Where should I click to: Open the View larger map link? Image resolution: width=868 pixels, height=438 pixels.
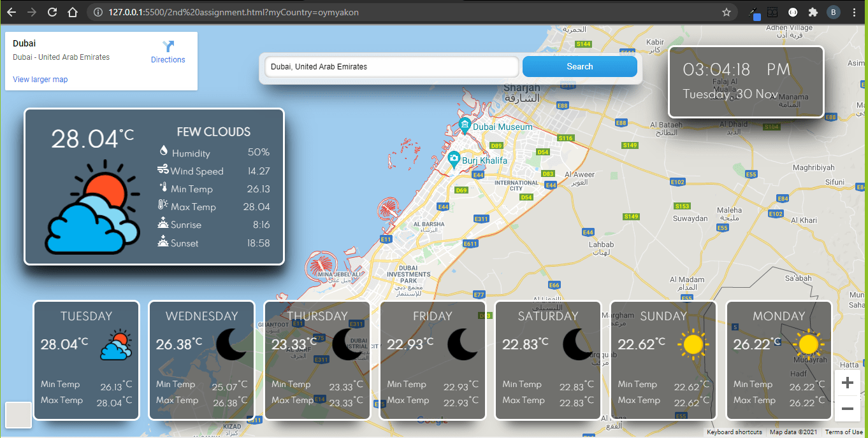pos(40,80)
